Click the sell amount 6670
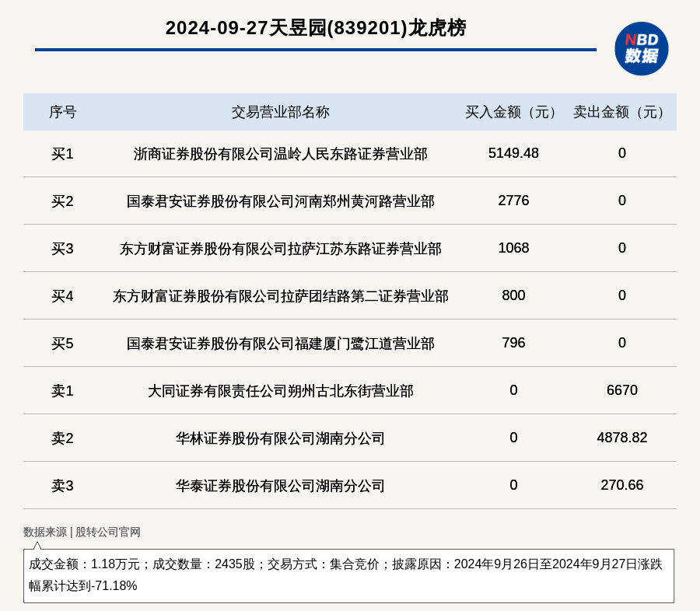Viewport: 700px width, 611px height. coord(622,390)
